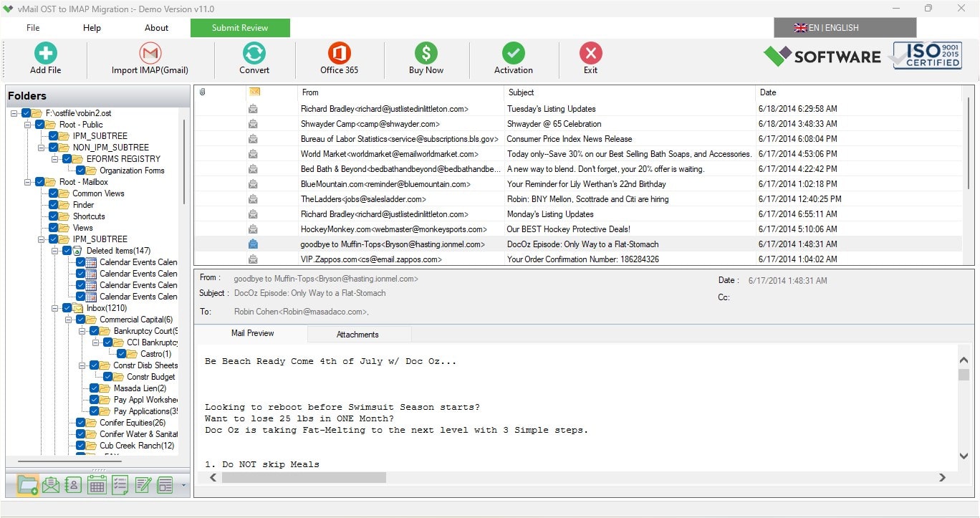Click the ISO Certified badge
The width and height of the screenshot is (980, 518).
point(927,55)
